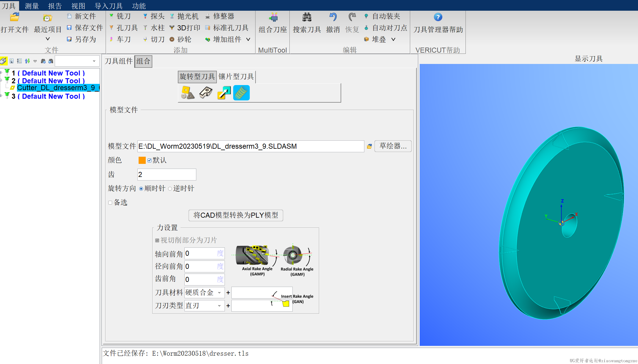Open the 测量 menu
The image size is (638, 364).
coord(32,6)
